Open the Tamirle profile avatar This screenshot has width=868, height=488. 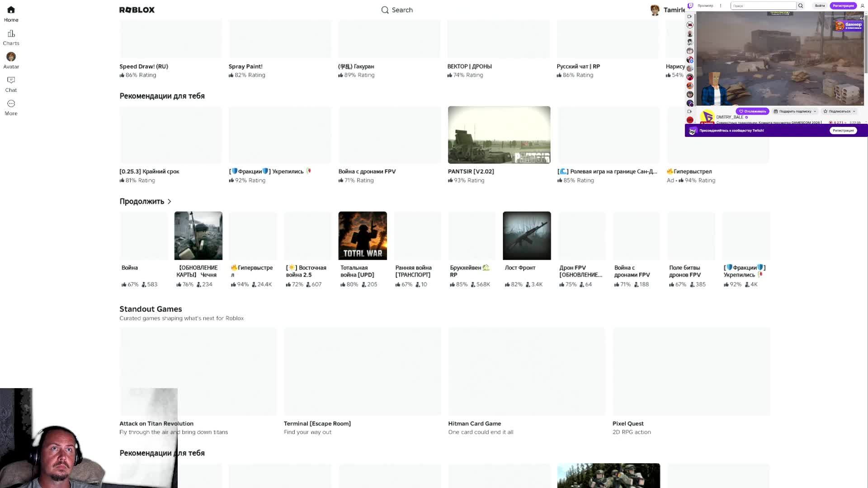pos(655,10)
